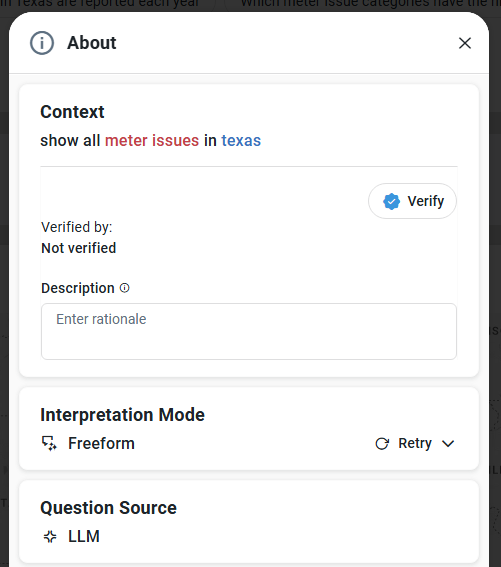Focus the Enter rationale text field
Viewport: 501px width, 567px height.
point(249,331)
